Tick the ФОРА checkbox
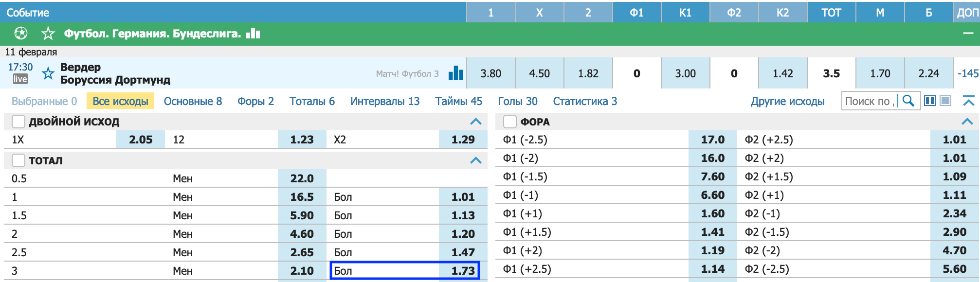This screenshot has height=282, width=980. pyautogui.click(x=510, y=121)
